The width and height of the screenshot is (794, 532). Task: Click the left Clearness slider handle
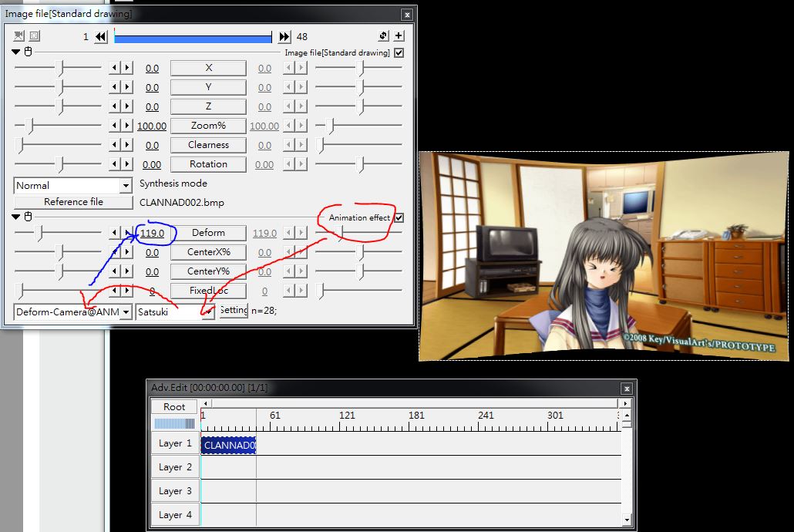pyautogui.click(x=21, y=145)
